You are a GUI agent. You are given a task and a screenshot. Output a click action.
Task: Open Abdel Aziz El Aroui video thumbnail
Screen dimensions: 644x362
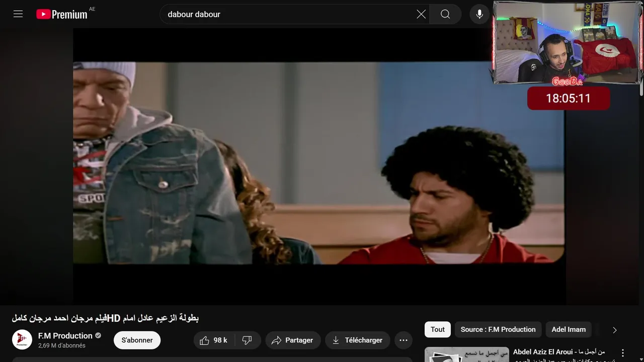point(467,354)
